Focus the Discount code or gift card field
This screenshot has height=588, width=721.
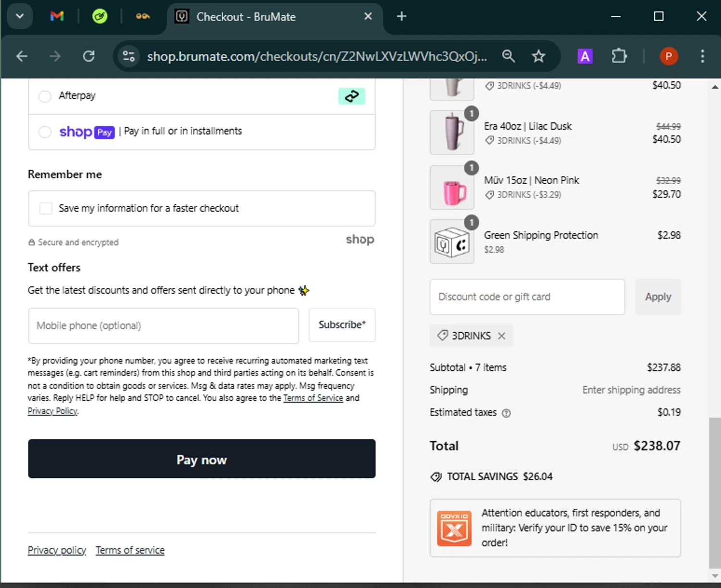tap(527, 297)
